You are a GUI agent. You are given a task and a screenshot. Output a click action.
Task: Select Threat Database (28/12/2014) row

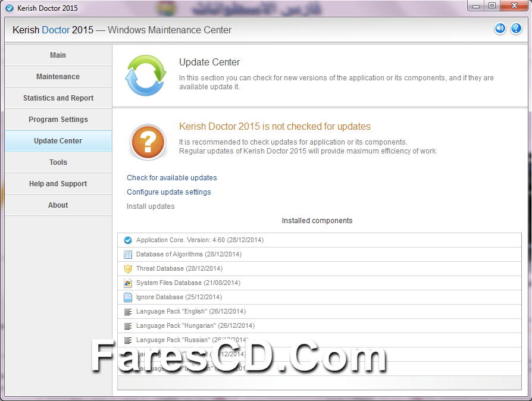pyautogui.click(x=320, y=269)
